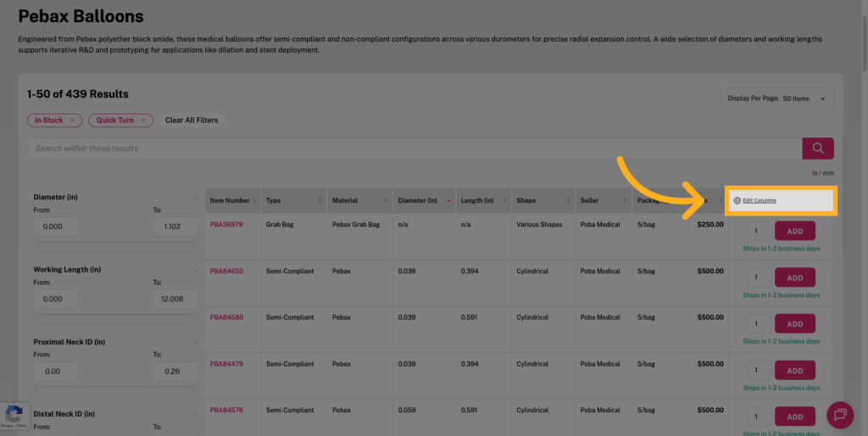Click the page vertical scrollbar

click(864, 44)
